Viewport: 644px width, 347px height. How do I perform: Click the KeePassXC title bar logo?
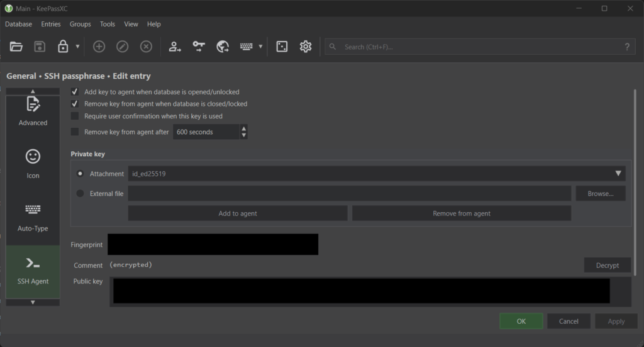pos(9,9)
